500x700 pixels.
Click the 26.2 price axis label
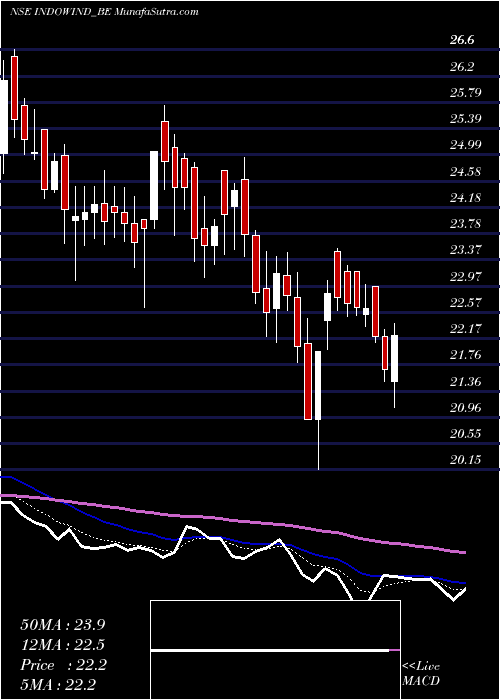point(462,67)
